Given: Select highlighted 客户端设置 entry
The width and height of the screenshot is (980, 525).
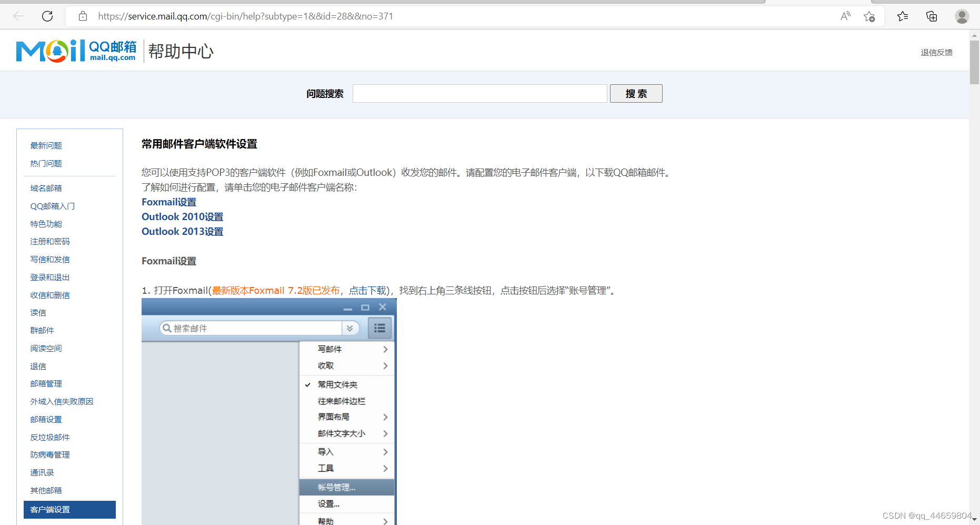Looking at the screenshot, I should pos(69,510).
